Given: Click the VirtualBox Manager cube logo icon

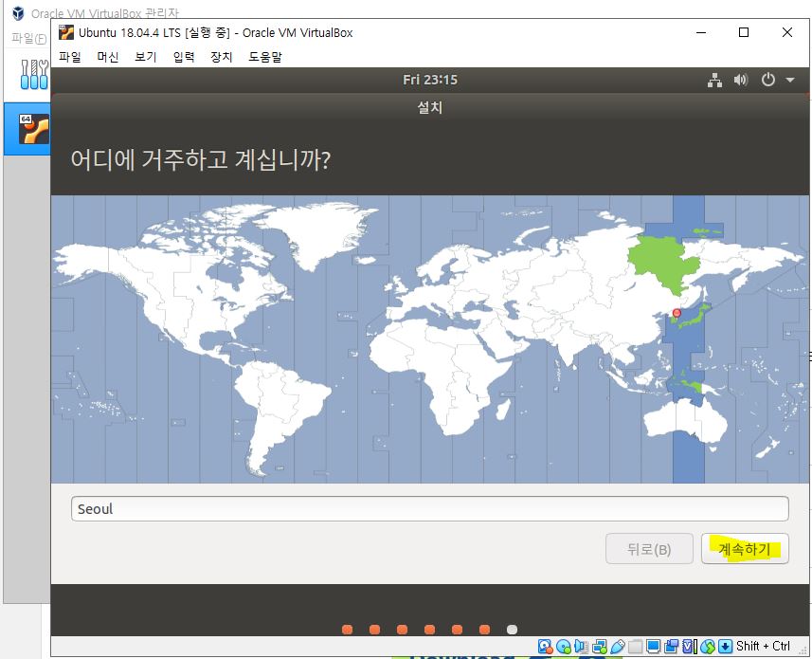Looking at the screenshot, I should (x=18, y=13).
